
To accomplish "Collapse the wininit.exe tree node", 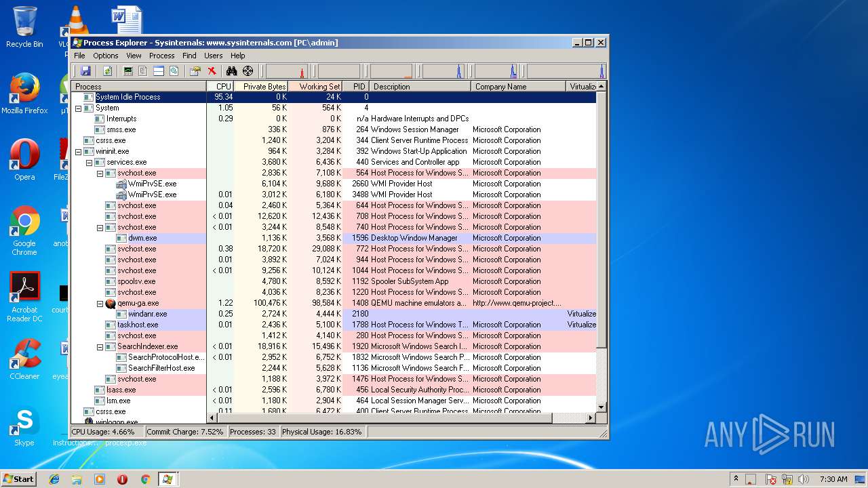I will pyautogui.click(x=78, y=151).
